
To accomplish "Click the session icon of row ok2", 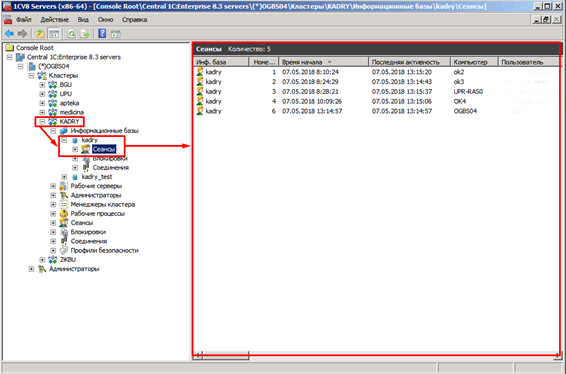I will 200,72.
